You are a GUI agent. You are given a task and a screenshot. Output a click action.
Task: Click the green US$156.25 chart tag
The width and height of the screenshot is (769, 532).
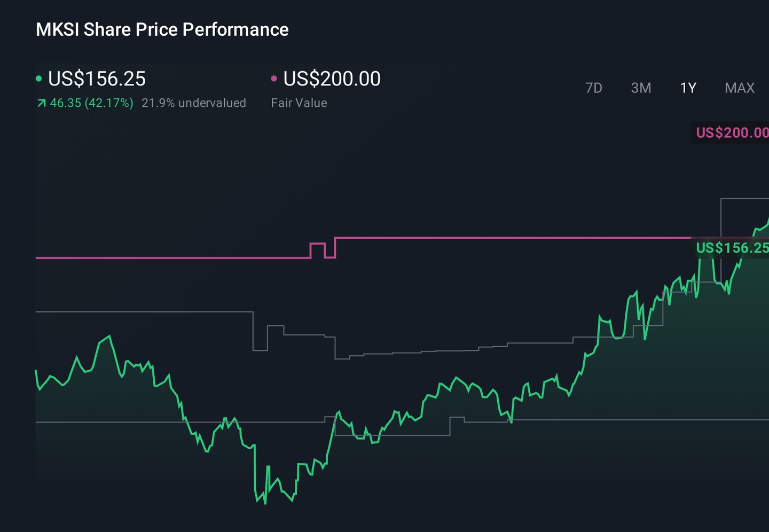click(x=731, y=248)
